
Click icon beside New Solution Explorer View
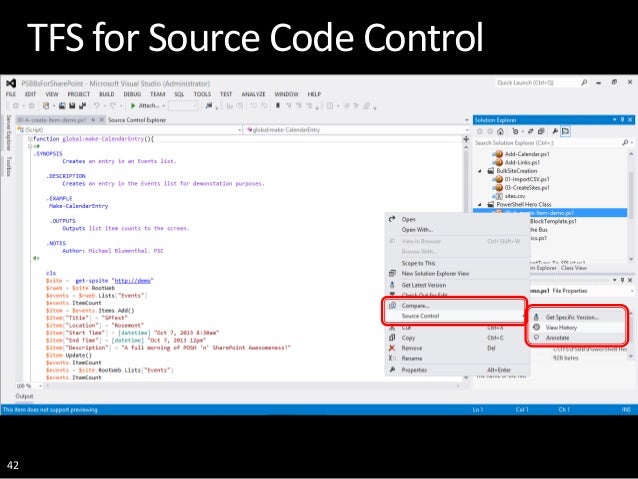pyautogui.click(x=392, y=273)
